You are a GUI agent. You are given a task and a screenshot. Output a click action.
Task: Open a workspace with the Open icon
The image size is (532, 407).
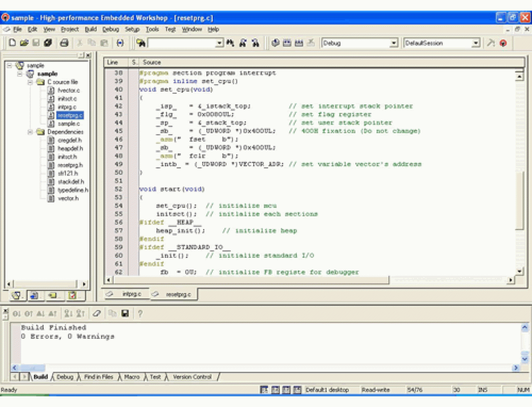click(x=24, y=43)
